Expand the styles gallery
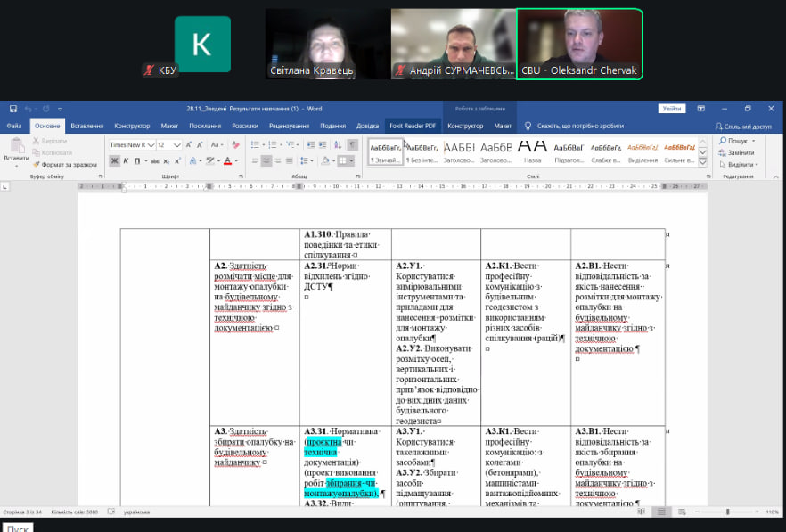The width and height of the screenshot is (786, 532). tap(703, 162)
